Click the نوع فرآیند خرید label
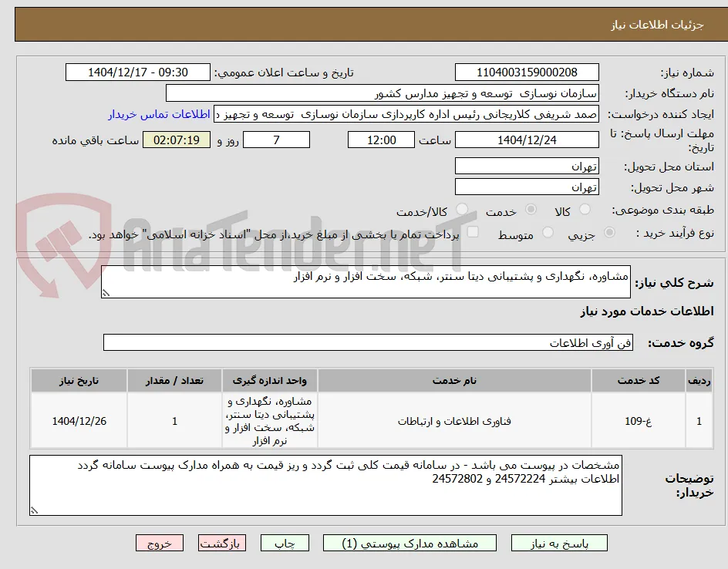The height and width of the screenshot is (569, 728). [x=675, y=233]
